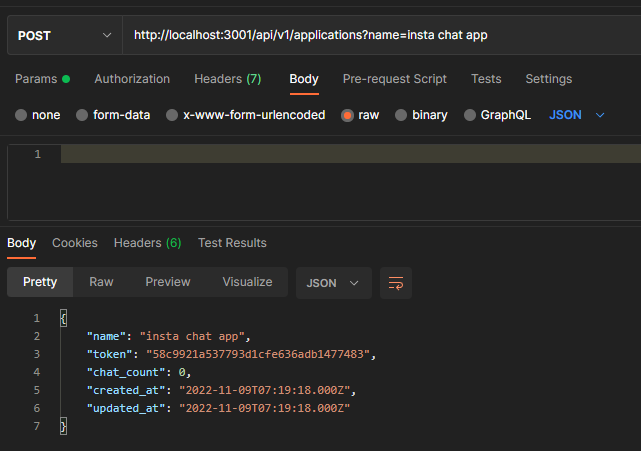Click line 1 of request body editor
Image resolution: width=641 pixels, height=451 pixels.
pos(351,154)
